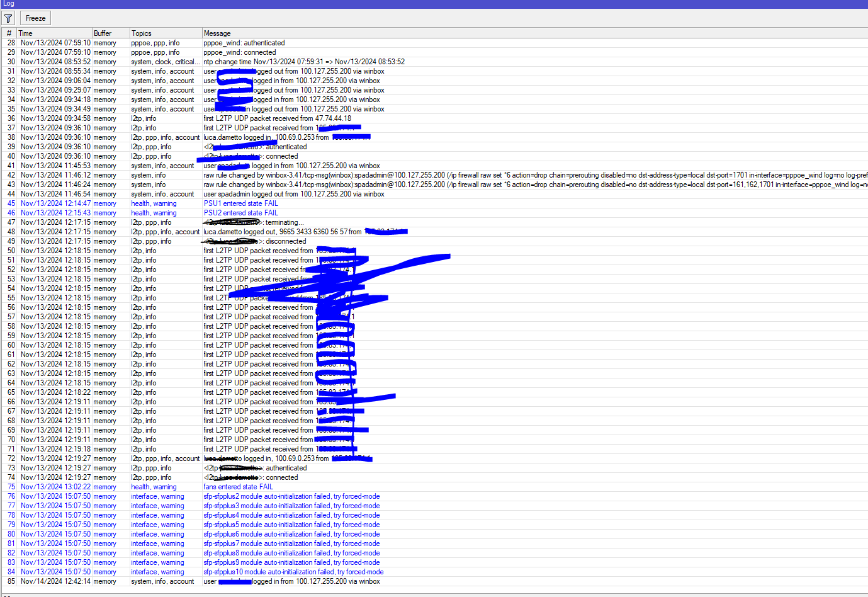Sort by the # column header

(x=9, y=33)
